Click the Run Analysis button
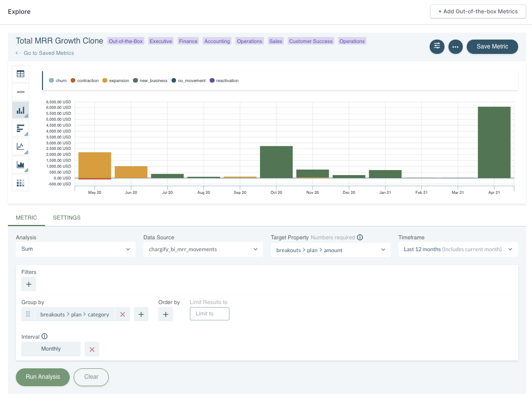The height and width of the screenshot is (400, 532). click(43, 377)
